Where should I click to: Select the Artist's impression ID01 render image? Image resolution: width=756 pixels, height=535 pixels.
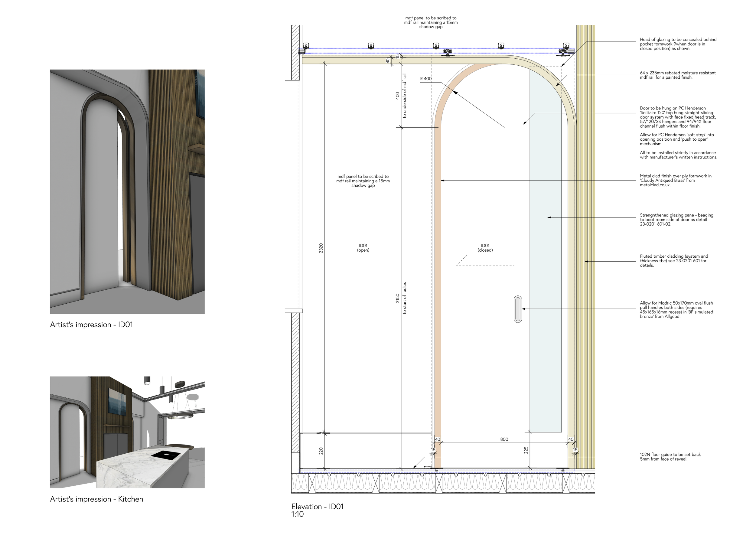[x=127, y=191]
